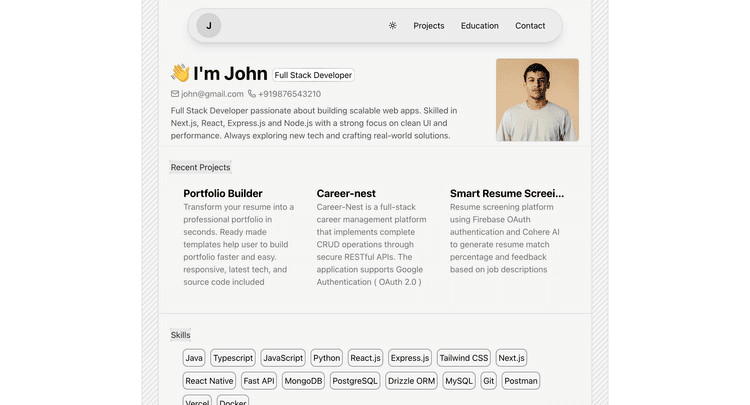This screenshot has height=405, width=750.
Task: Open the Contact nav link
Action: click(x=530, y=26)
